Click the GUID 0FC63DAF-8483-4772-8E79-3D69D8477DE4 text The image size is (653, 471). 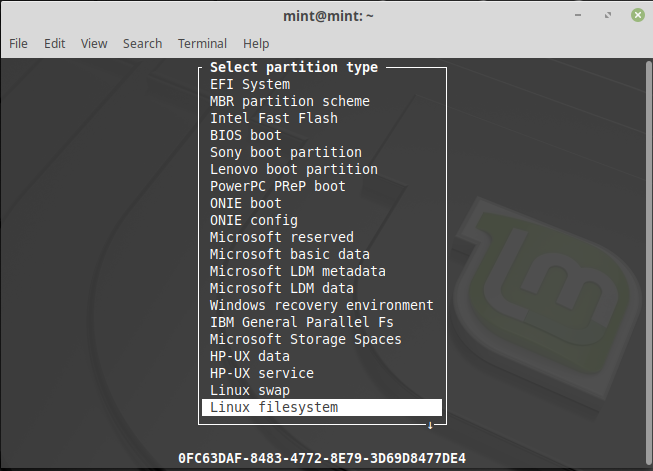(322, 459)
